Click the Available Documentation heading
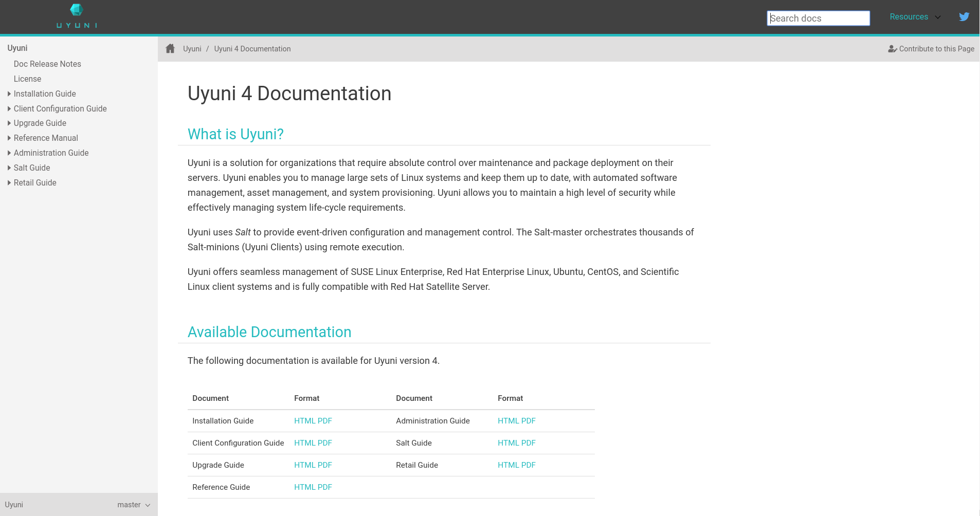This screenshot has height=516, width=980. tap(269, 332)
